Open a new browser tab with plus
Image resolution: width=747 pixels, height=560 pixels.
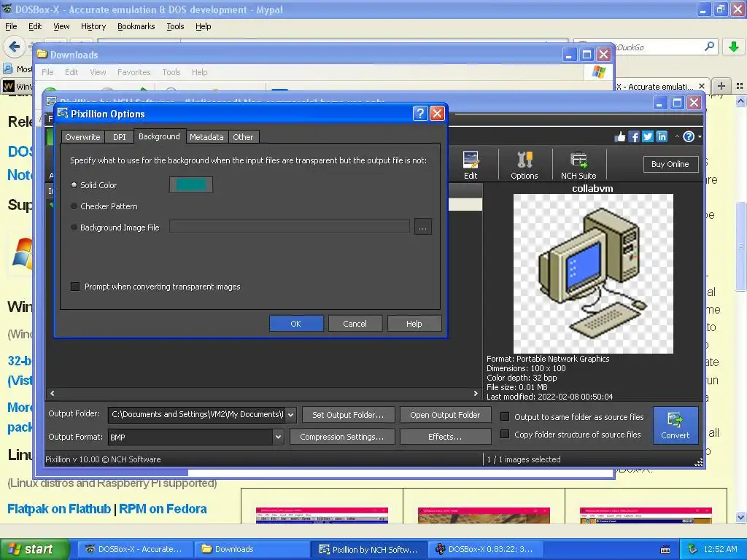coord(721,86)
